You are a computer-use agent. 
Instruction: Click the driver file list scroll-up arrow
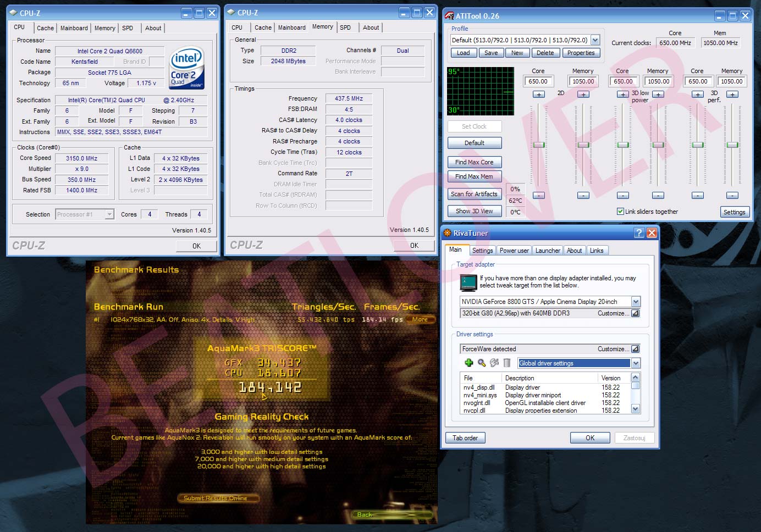636,377
